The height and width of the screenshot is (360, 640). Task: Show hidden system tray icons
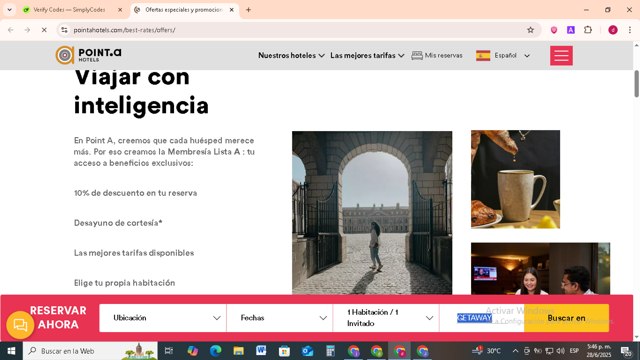[x=516, y=351]
